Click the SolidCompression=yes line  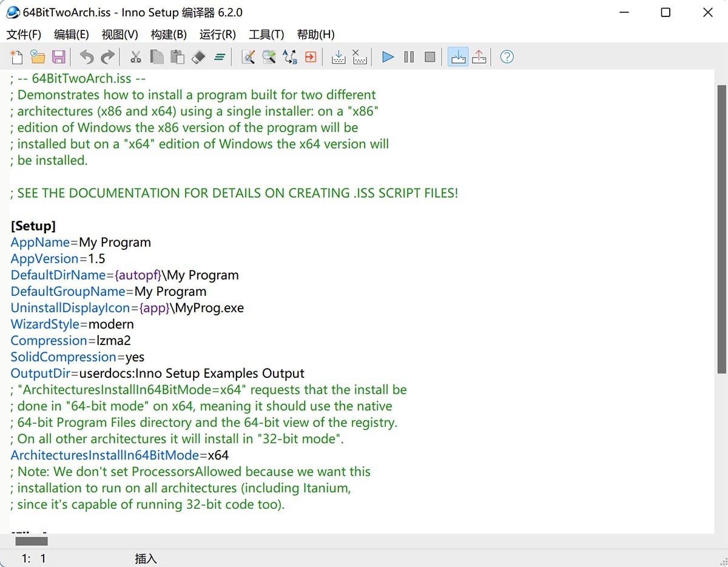coord(78,357)
